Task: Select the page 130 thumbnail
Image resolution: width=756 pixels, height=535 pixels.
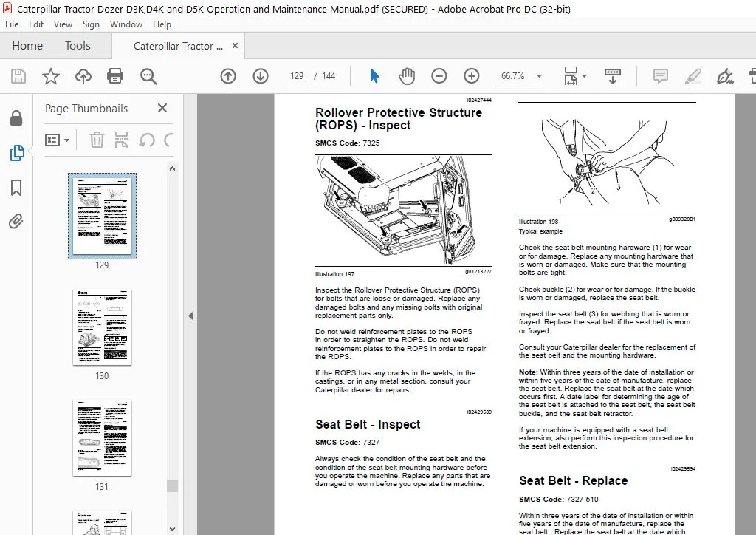Action: pyautogui.click(x=102, y=327)
